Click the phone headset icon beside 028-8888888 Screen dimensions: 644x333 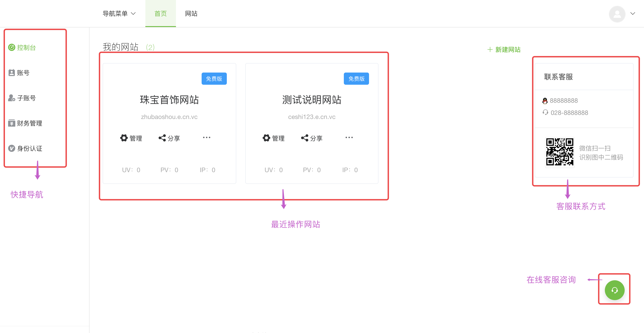pos(545,112)
